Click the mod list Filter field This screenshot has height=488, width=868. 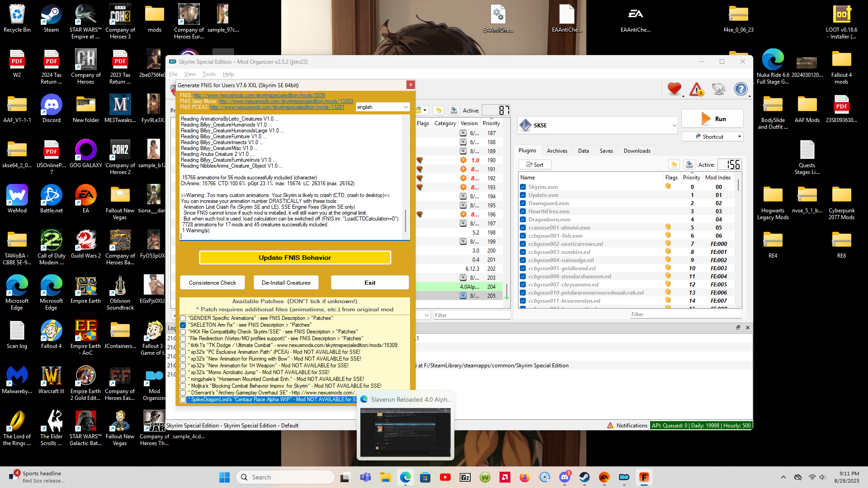472,315
